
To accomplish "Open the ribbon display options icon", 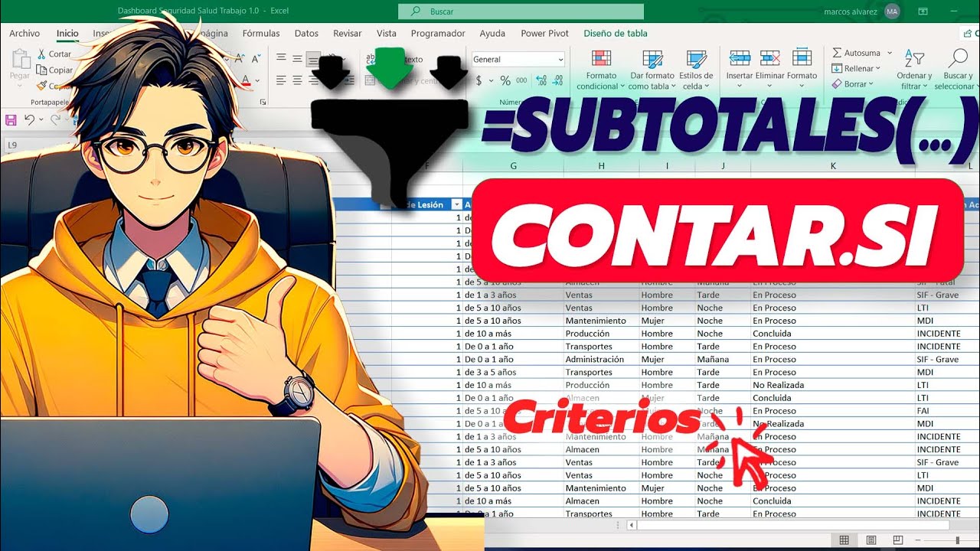I will [x=923, y=11].
